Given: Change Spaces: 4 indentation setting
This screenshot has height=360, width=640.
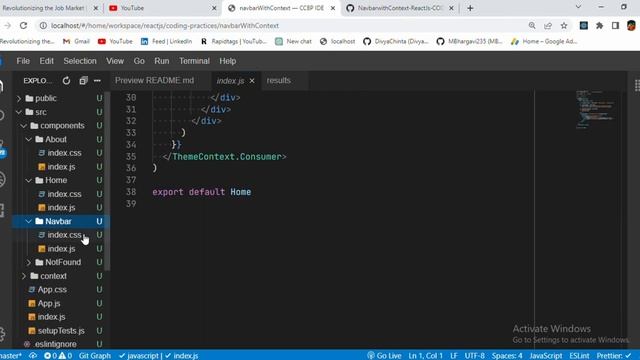Looking at the screenshot, I should click(507, 356).
